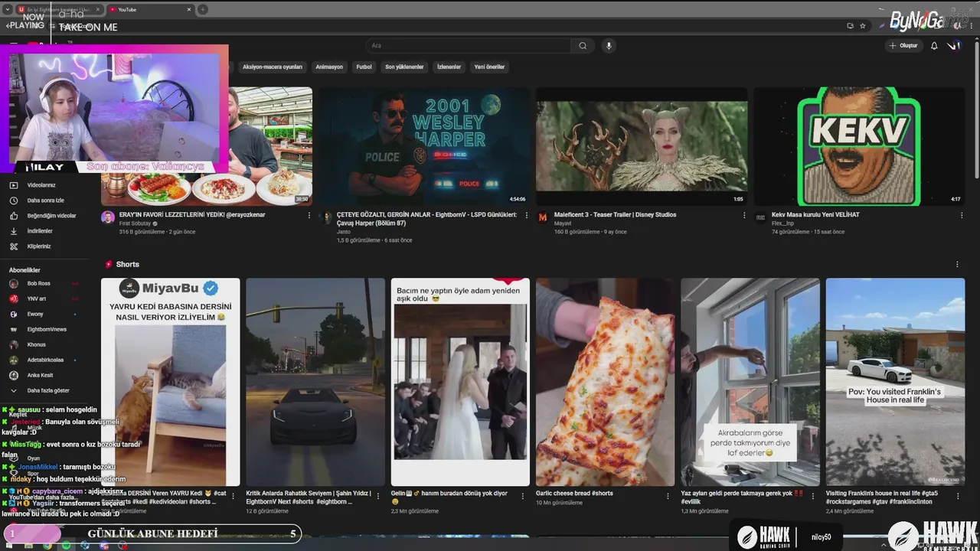The height and width of the screenshot is (551, 980).
Task: Expand Daha fazla göster subscriptions list
Action: coord(47,390)
